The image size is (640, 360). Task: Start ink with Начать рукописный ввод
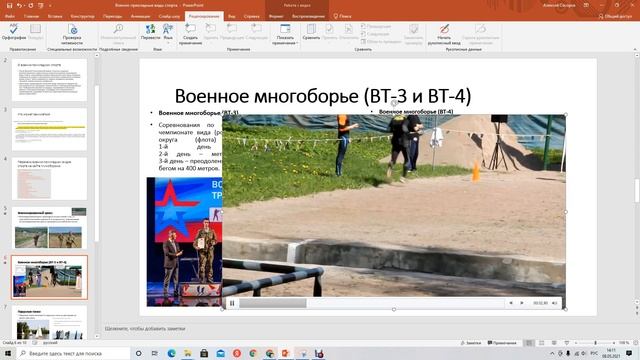(x=444, y=34)
